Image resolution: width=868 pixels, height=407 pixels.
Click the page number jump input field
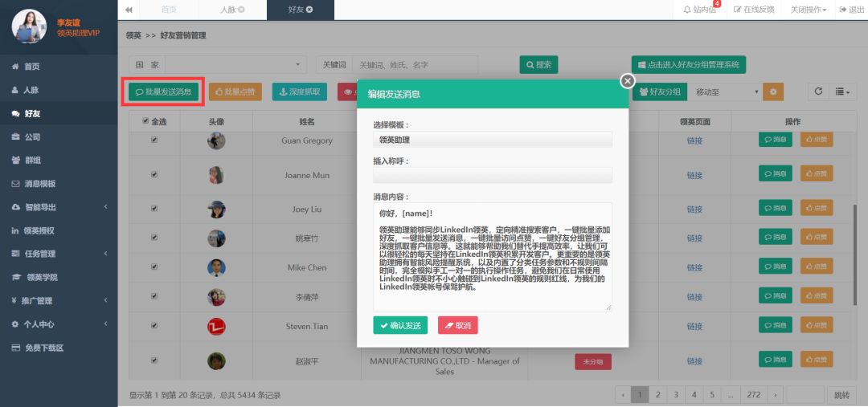805,395
